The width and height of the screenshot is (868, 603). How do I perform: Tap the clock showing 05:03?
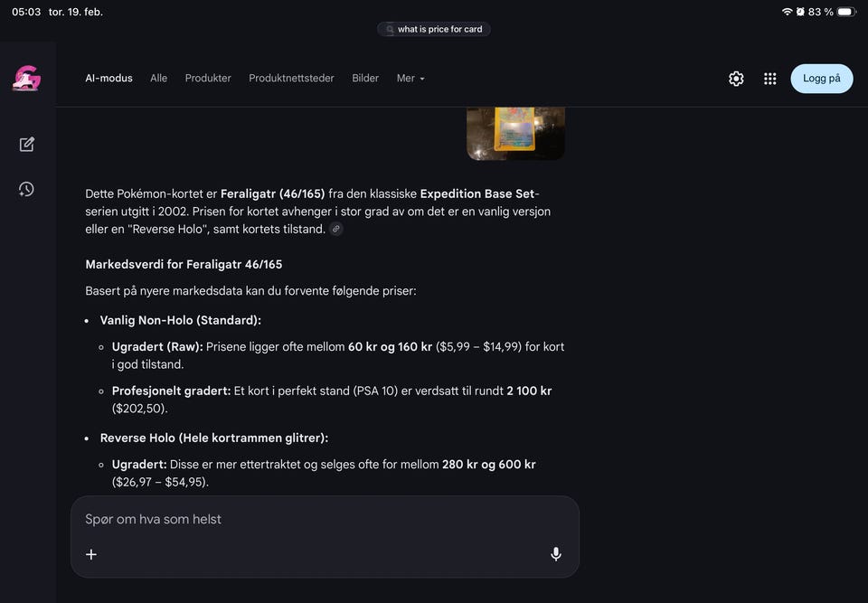(x=26, y=12)
